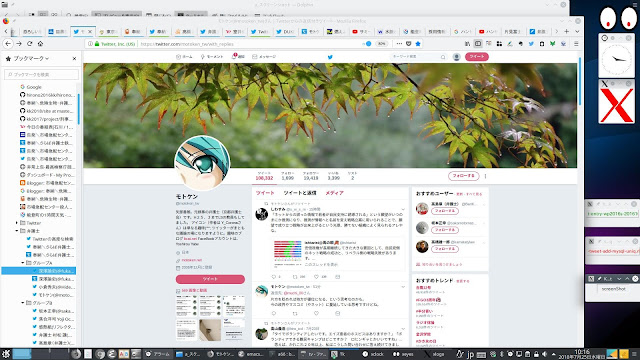Image resolution: width=640 pixels, height=360 pixels.
Task: Like the first tweet heart icon
Action: tap(316, 277)
